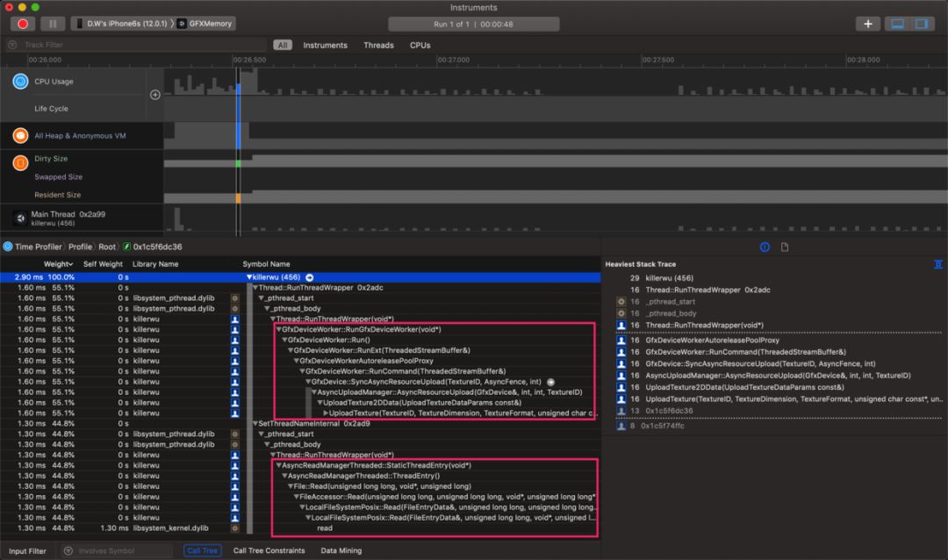Click user-code icon on GfxDeviceWorker::Run() row
This screenshot has width=948, height=560.
click(x=234, y=340)
